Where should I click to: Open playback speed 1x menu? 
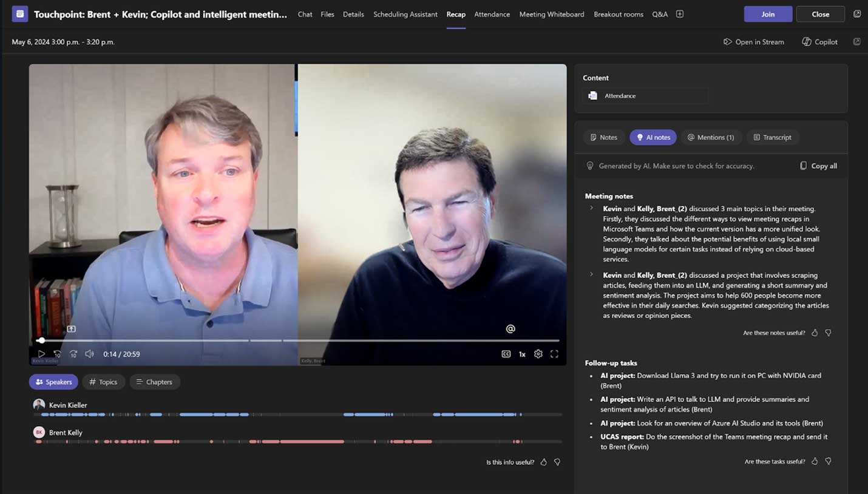coord(522,354)
